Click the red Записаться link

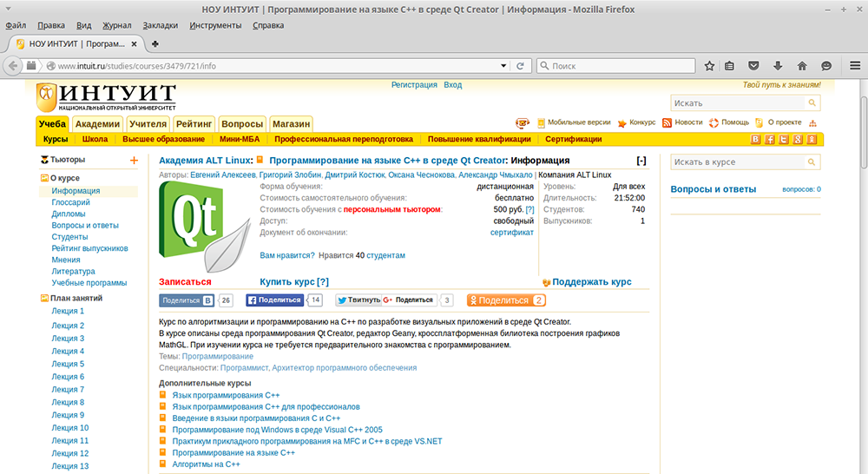[185, 282]
